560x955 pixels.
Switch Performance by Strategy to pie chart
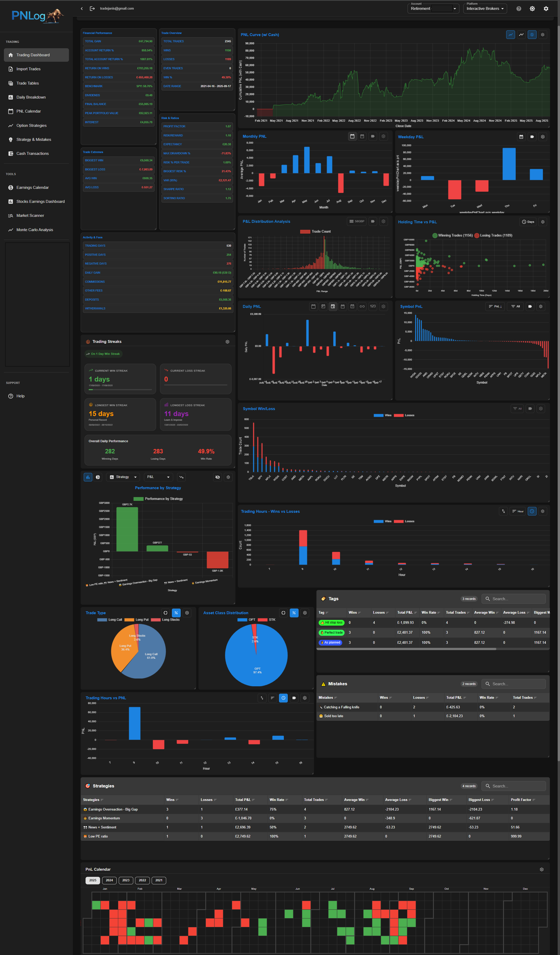pos(98,477)
